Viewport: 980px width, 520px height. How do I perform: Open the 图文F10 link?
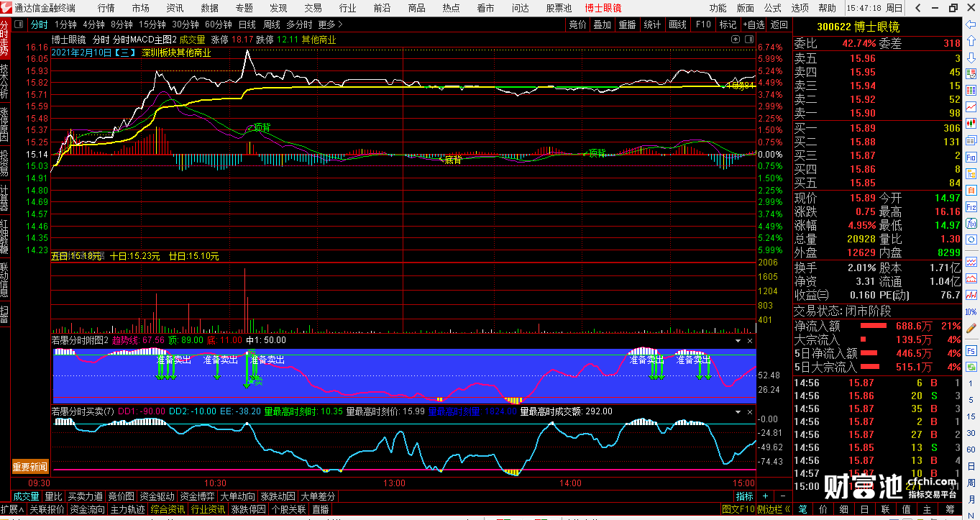pos(738,509)
